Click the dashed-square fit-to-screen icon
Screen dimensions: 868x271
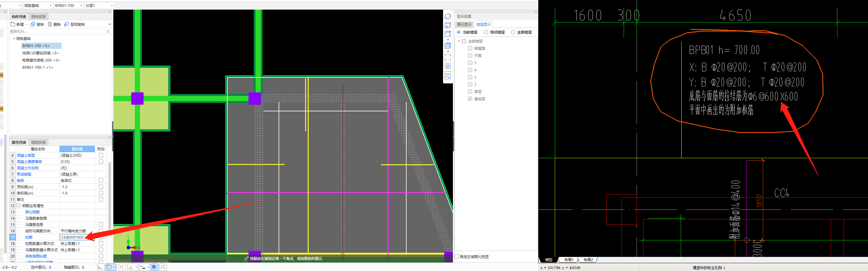tap(448, 57)
